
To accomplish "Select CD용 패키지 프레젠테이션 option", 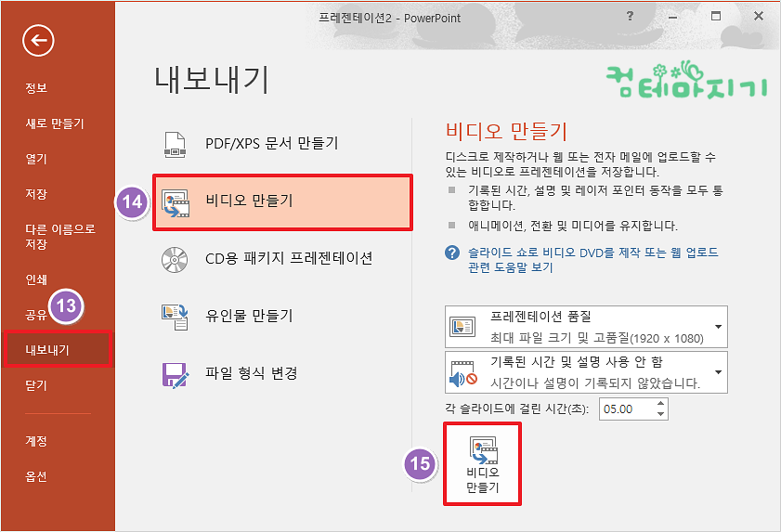I will 282,260.
